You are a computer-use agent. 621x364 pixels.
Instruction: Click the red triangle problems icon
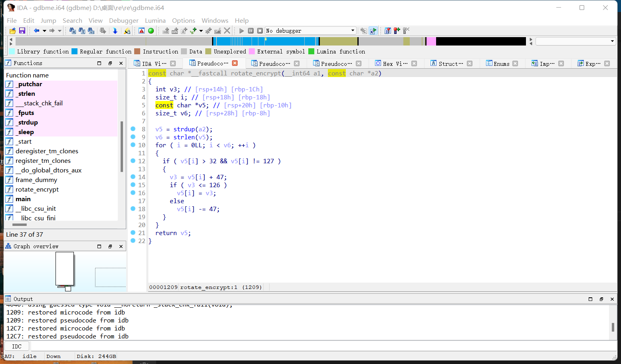[x=142, y=31]
